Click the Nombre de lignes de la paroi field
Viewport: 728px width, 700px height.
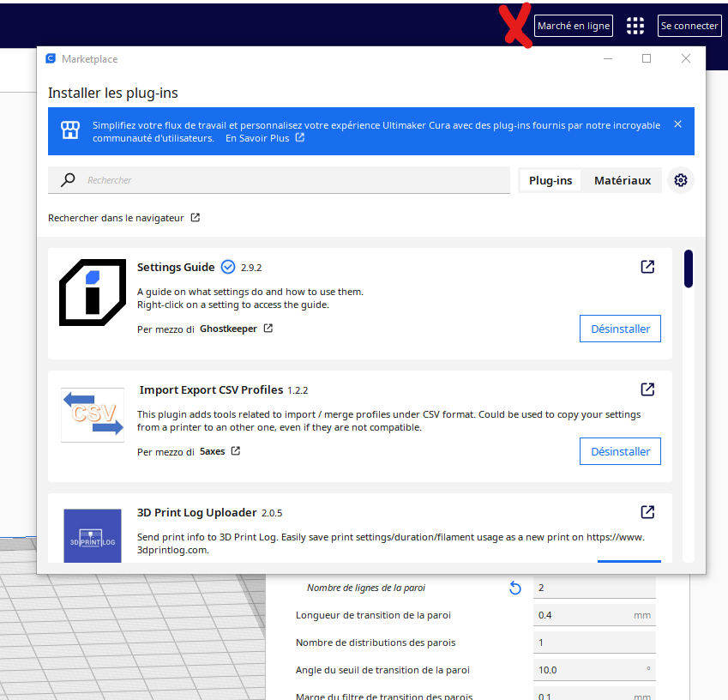click(x=594, y=588)
